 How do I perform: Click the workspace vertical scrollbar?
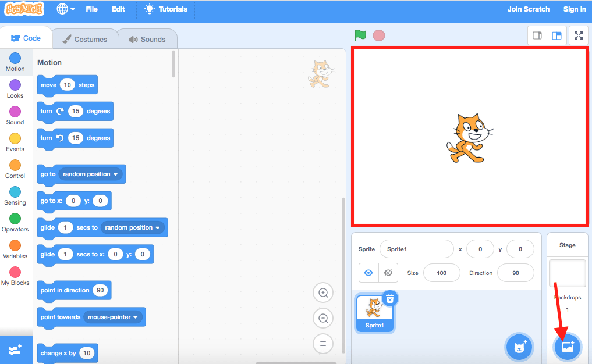coord(343,274)
